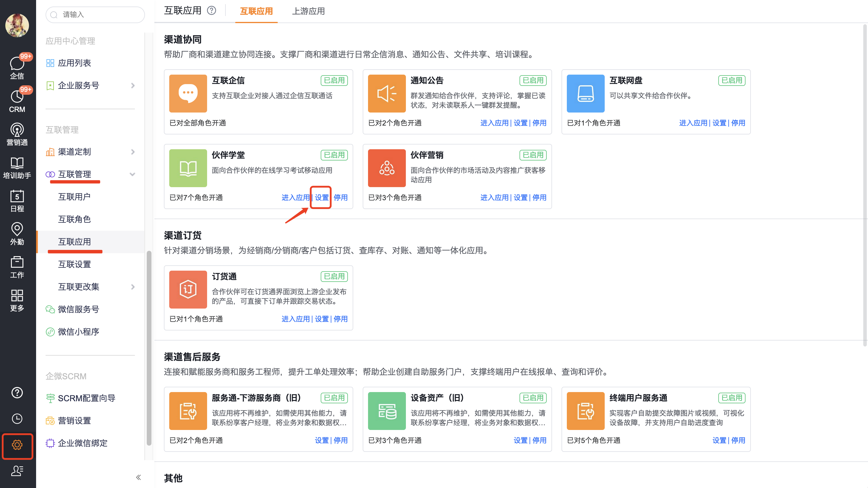Expand the 互联更改集 submenu arrow

click(x=133, y=287)
